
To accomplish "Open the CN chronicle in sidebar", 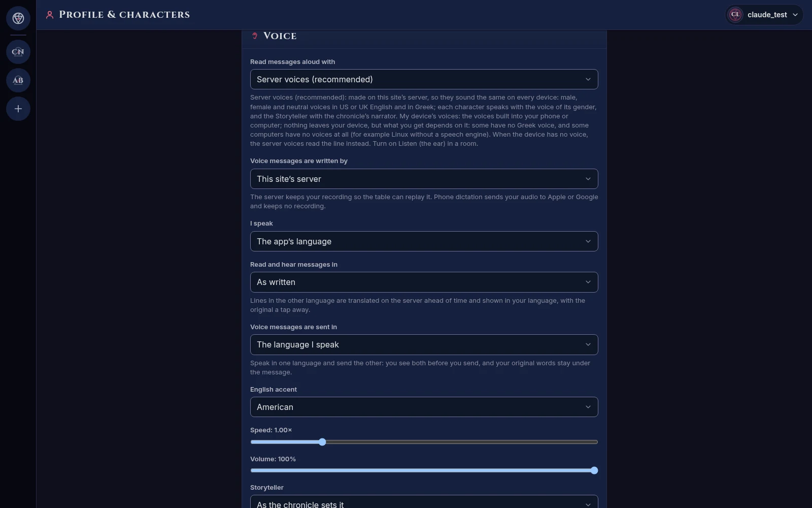I will point(18,52).
